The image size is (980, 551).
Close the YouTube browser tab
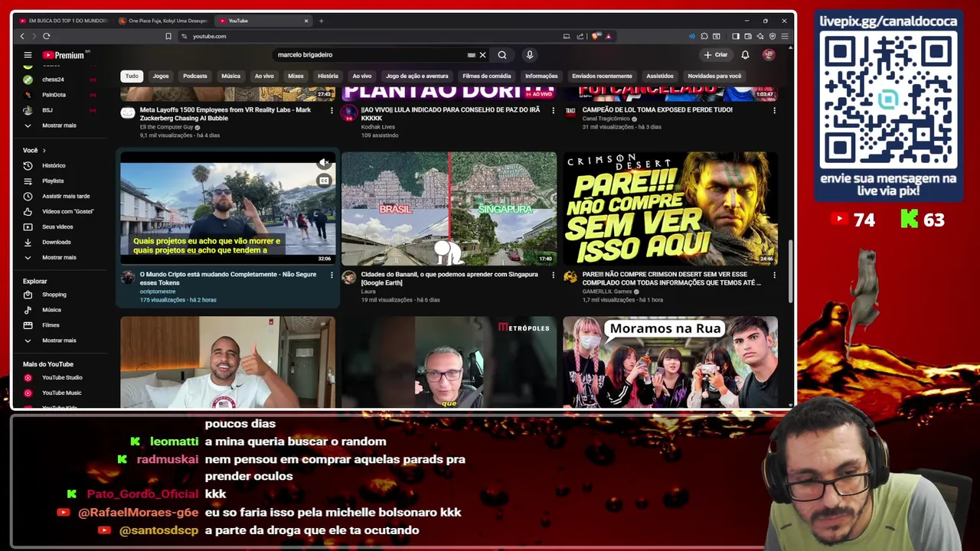point(306,21)
